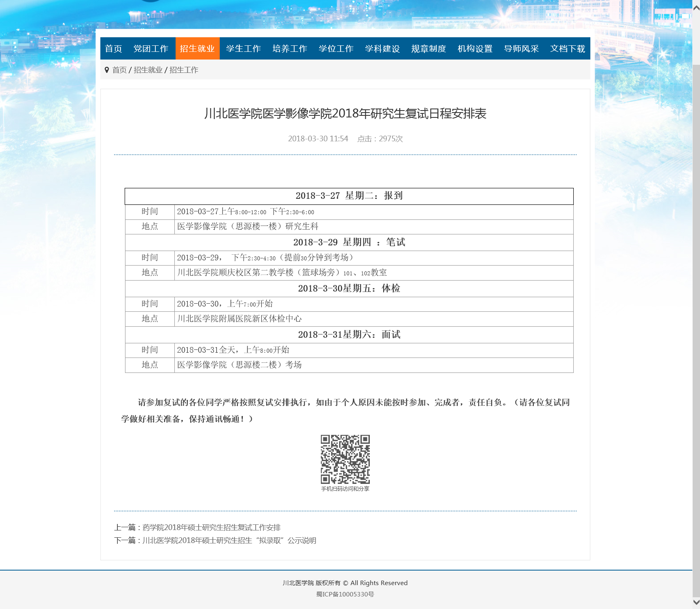700x609 pixels.
Task: Open next article 拟录取 公示说明 link
Action: point(229,540)
